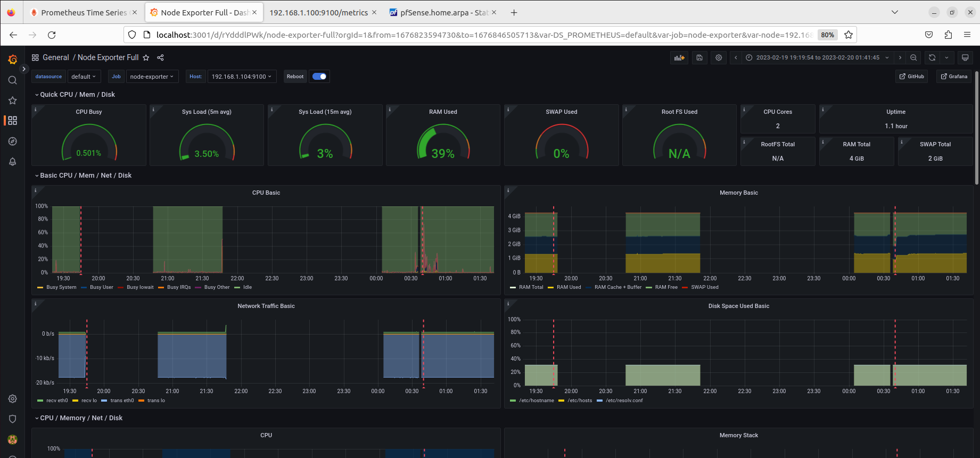Toggle the Reboot annotation switch
980x458 pixels.
click(x=319, y=77)
